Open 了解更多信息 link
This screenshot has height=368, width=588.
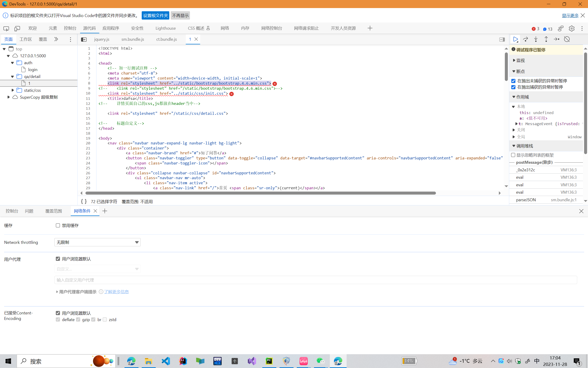(x=116, y=292)
